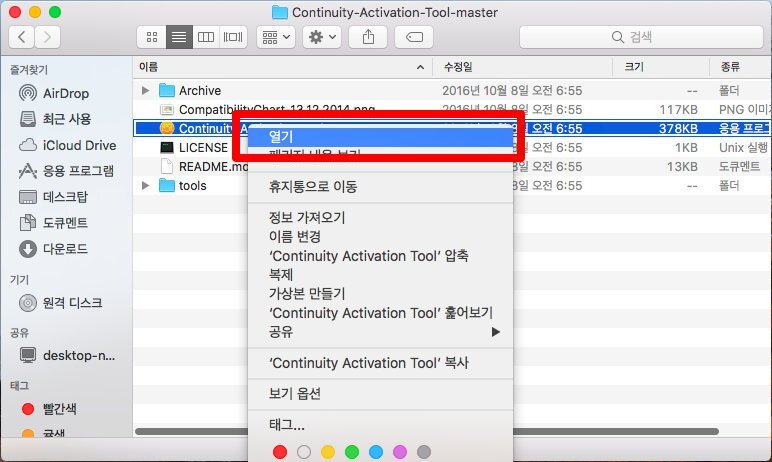Sort by the 종류 column header
Viewport: 772px width, 462px height.
[740, 67]
